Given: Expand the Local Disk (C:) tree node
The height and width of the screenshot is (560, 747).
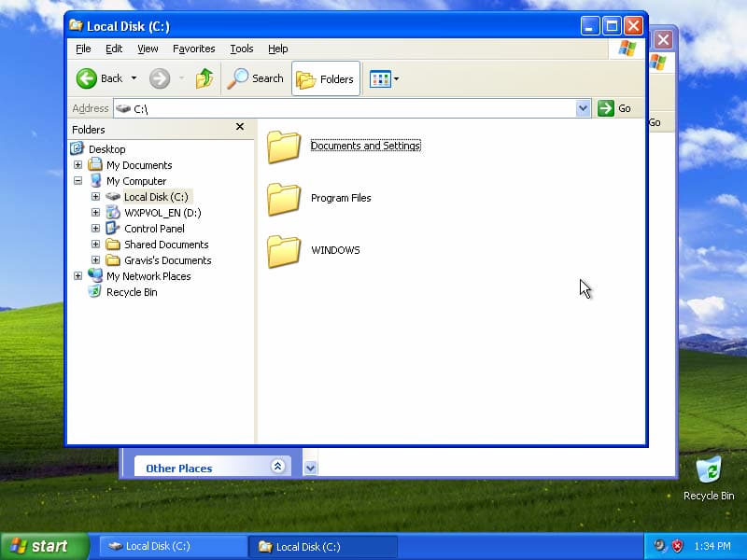Looking at the screenshot, I should point(96,196).
